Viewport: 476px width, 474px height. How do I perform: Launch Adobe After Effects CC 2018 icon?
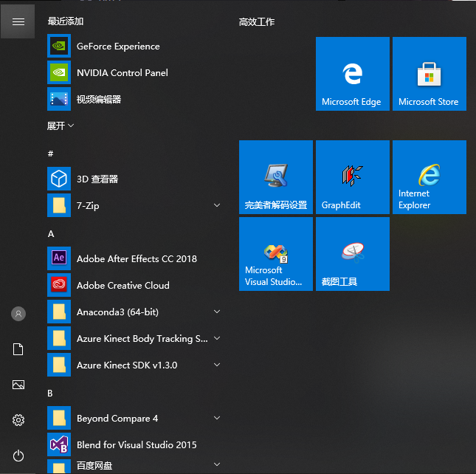(59, 258)
